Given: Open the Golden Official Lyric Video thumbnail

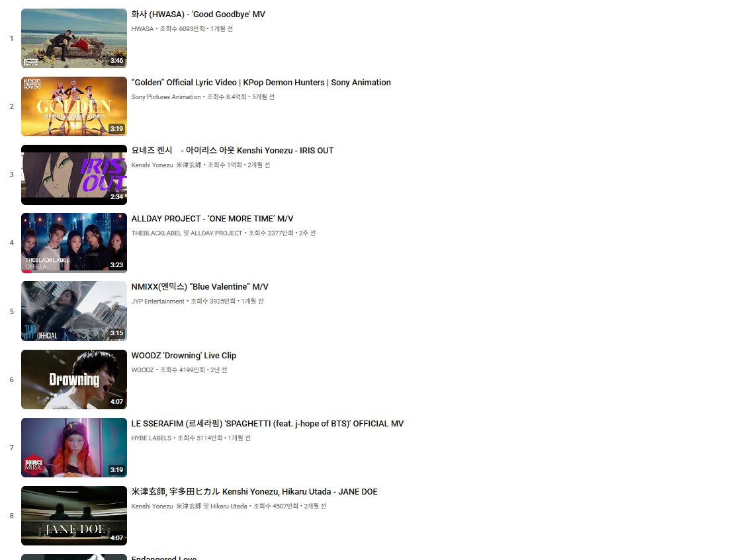Looking at the screenshot, I should (74, 106).
